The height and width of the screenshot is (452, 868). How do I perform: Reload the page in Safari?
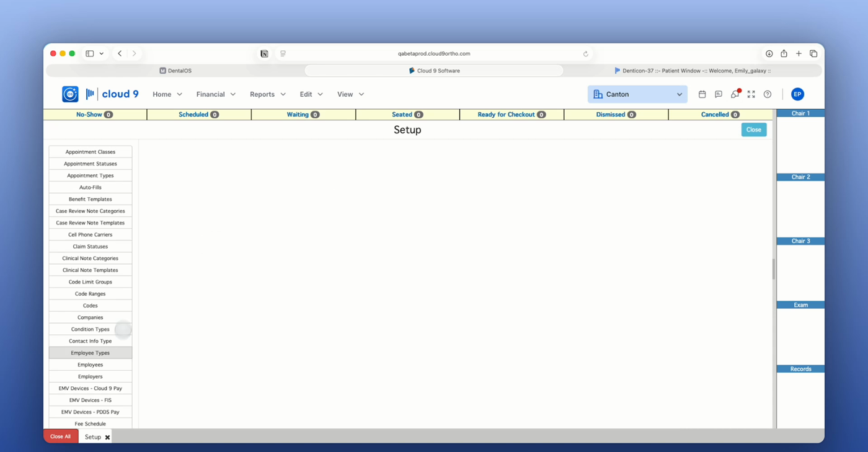point(586,54)
